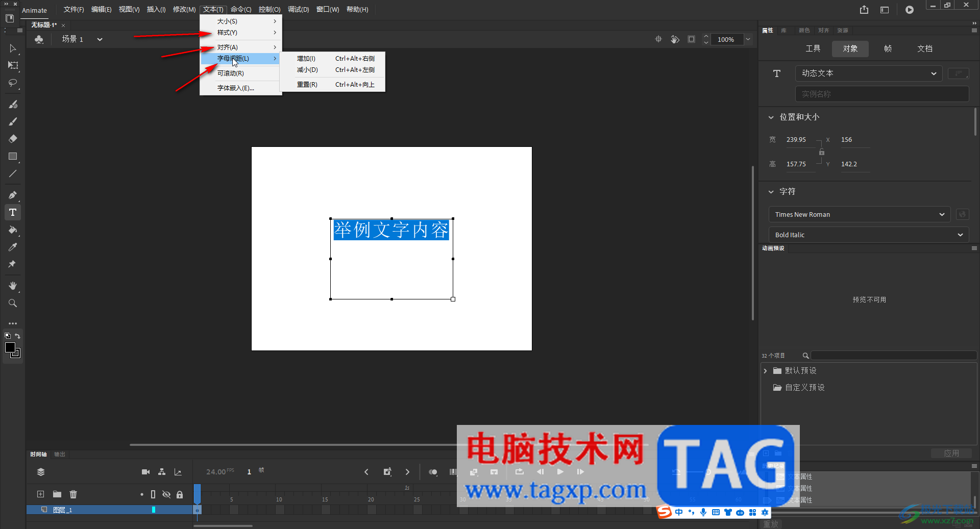
Task: Toggle lock for all layers
Action: tap(180, 494)
